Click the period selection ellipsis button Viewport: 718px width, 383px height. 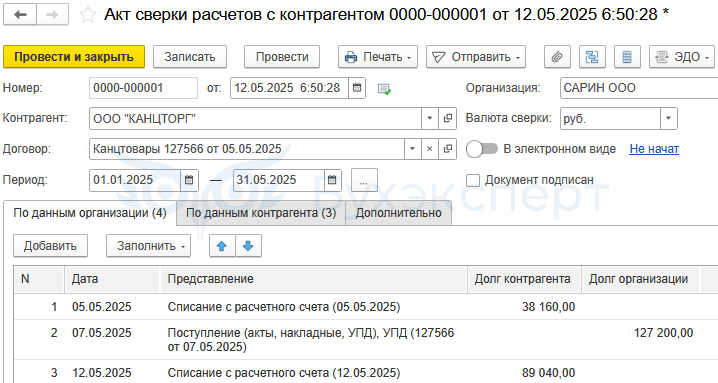click(364, 180)
